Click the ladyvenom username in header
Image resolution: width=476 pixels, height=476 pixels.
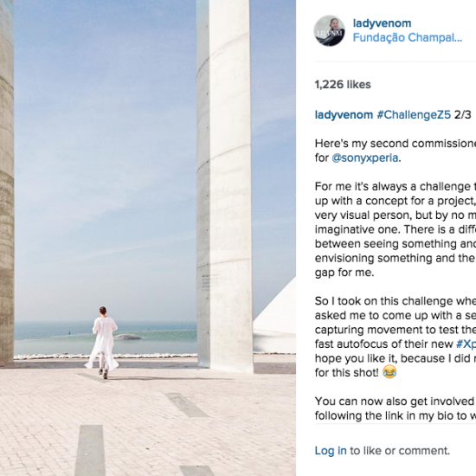click(382, 23)
